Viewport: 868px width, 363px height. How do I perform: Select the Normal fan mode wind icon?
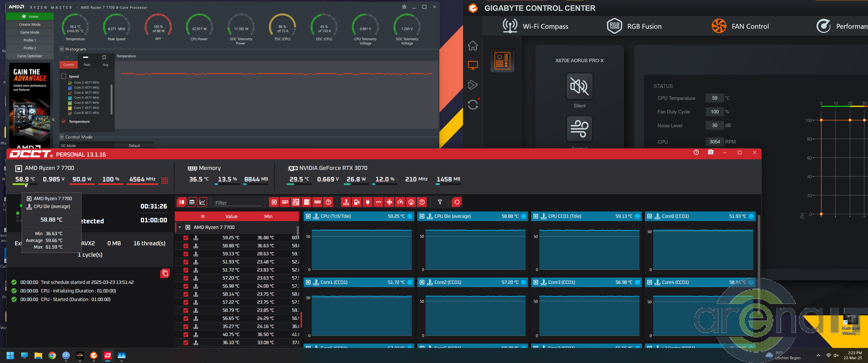579,129
